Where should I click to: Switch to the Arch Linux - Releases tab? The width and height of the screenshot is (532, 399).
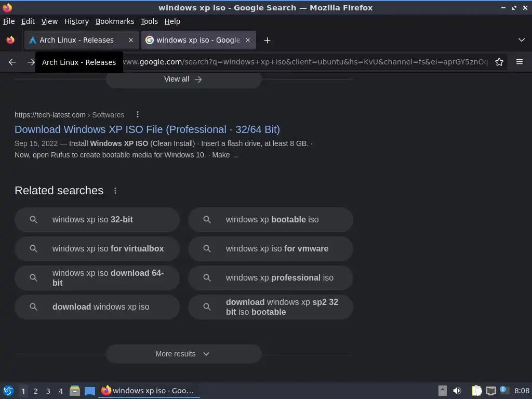point(82,40)
